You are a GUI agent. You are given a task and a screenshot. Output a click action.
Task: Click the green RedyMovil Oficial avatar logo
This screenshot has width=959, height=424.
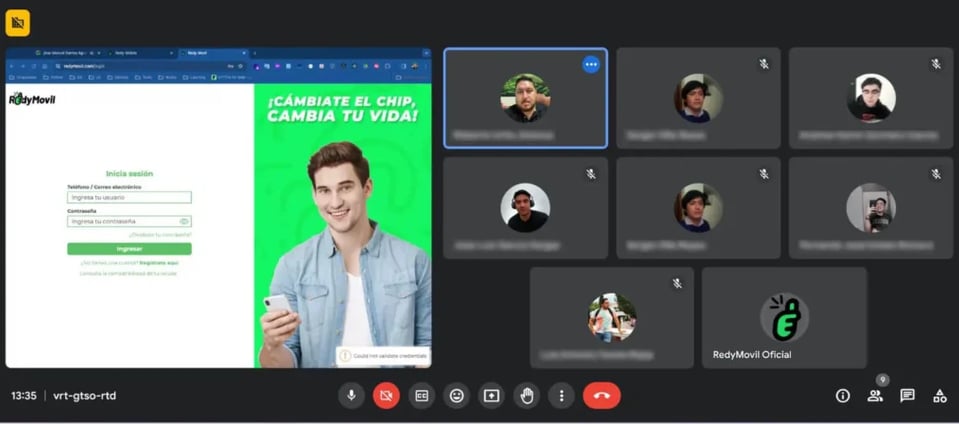coord(785,317)
